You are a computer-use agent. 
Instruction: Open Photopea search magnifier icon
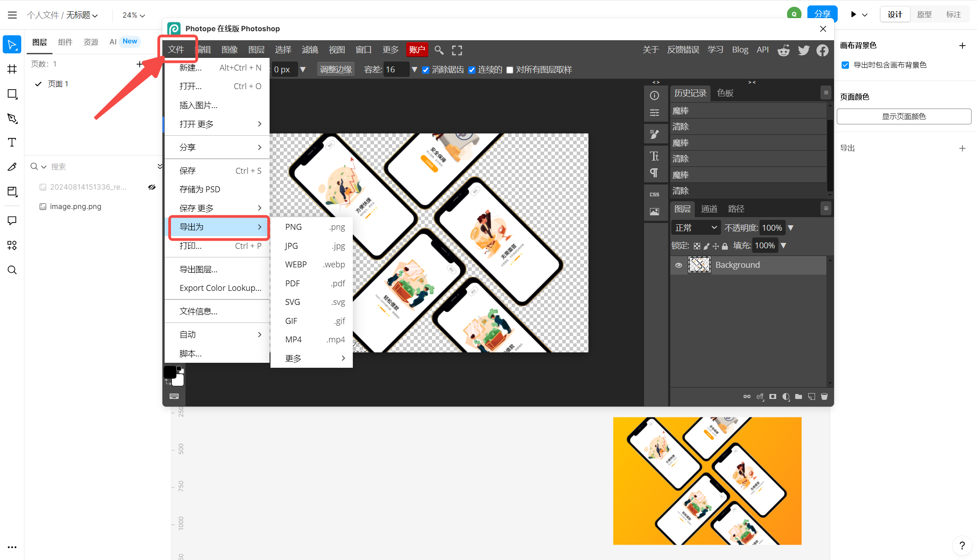(439, 50)
